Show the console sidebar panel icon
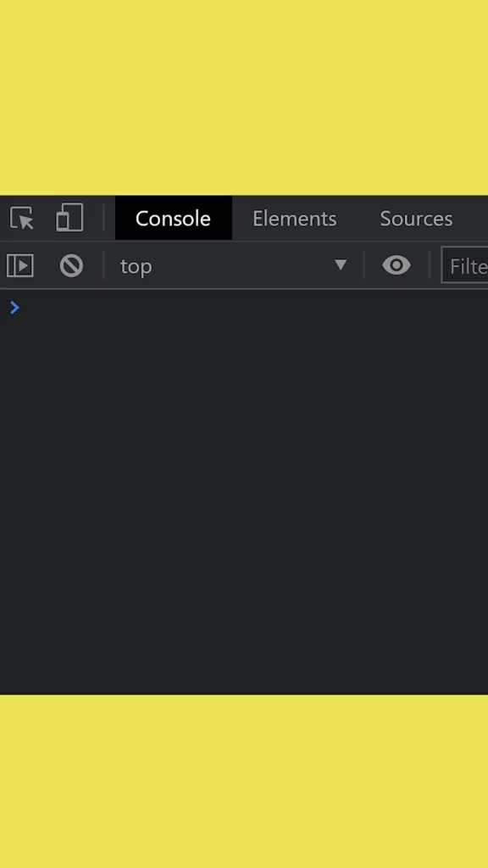 [x=20, y=265]
